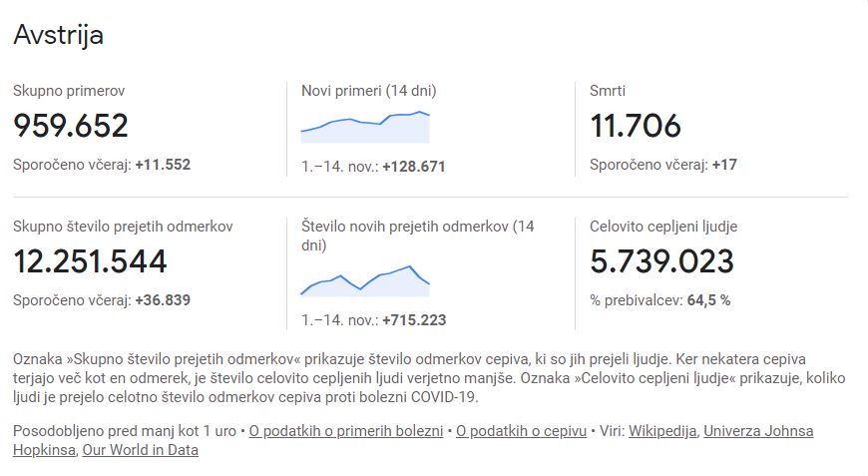Click the 'Celovito cepljeni ljudje' label
Image resolution: width=868 pixels, height=476 pixels.
[x=663, y=227]
